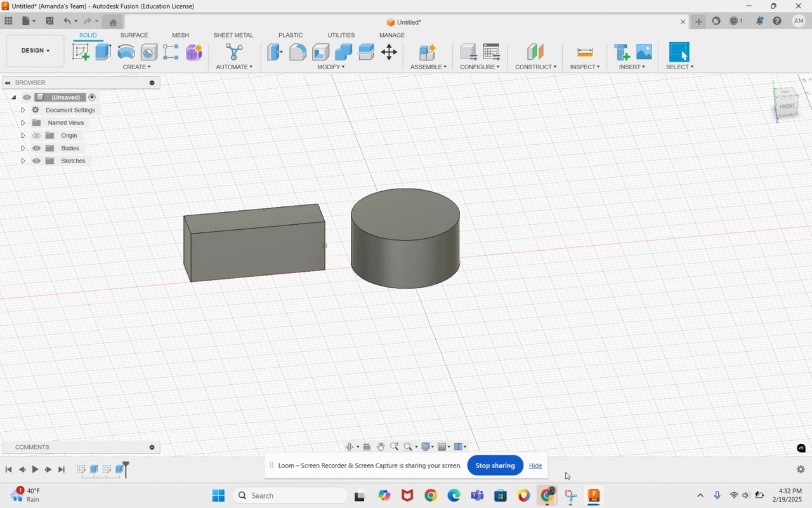Open the Sheet Metal tab
This screenshot has height=508, width=812.
point(233,36)
